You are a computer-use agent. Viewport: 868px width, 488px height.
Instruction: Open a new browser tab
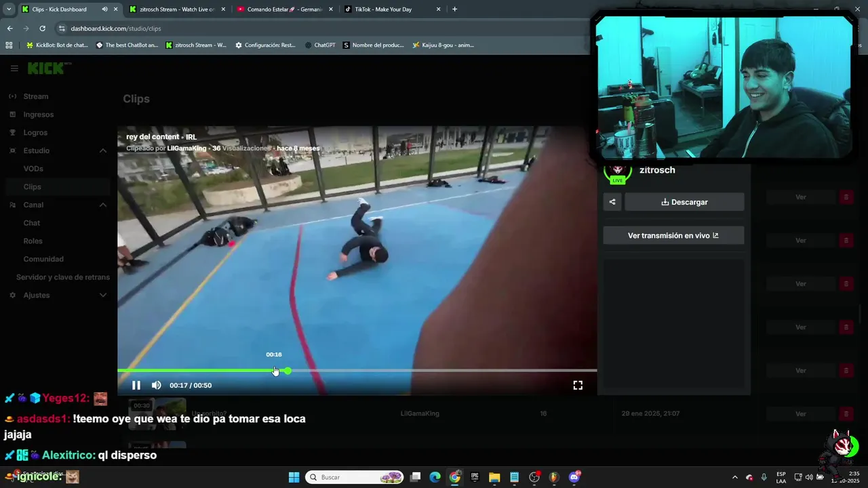point(454,9)
